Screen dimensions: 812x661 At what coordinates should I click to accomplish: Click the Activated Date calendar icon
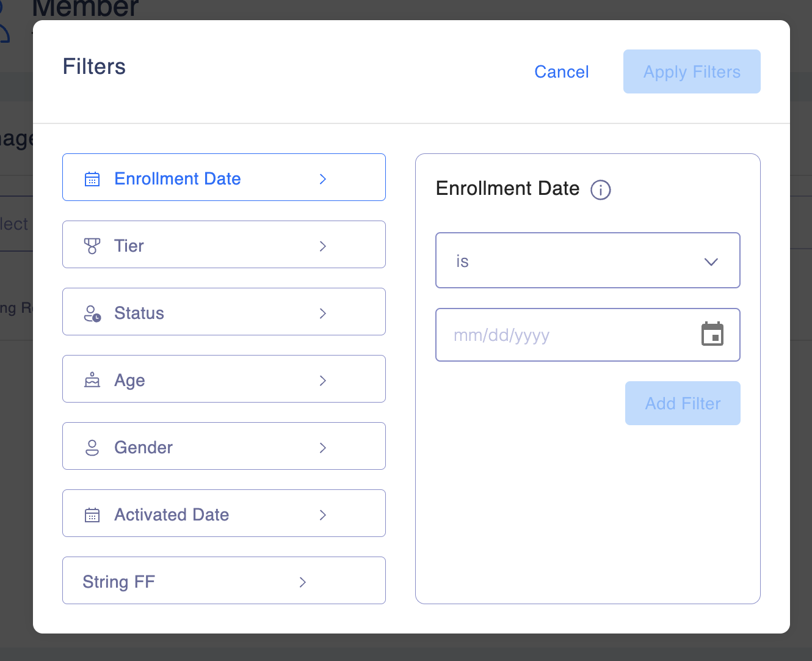[92, 515]
